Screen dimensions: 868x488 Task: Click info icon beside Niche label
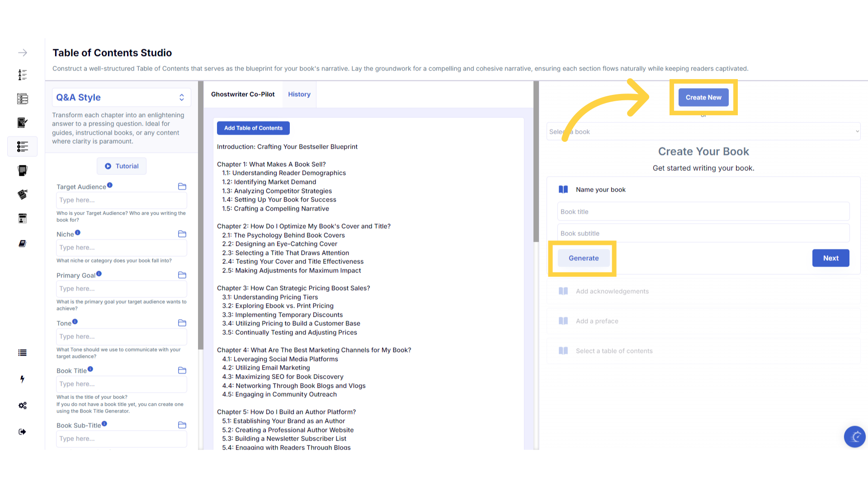[x=78, y=233]
